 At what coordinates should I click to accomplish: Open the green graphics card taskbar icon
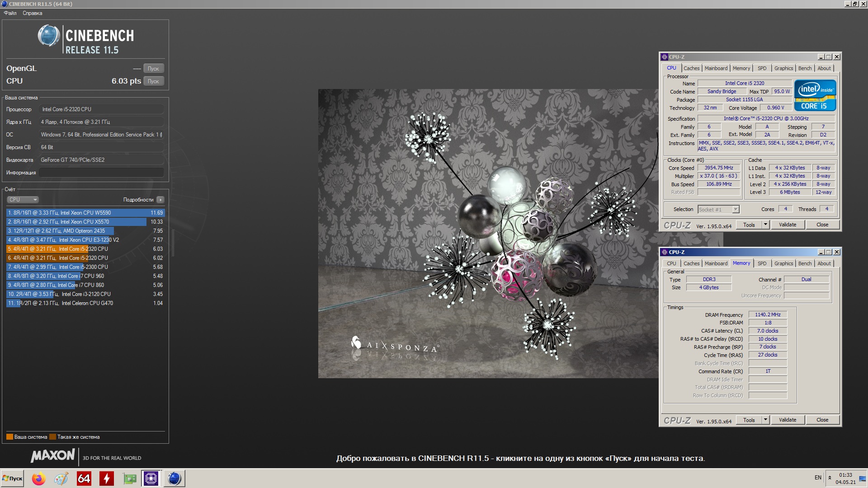(130, 479)
